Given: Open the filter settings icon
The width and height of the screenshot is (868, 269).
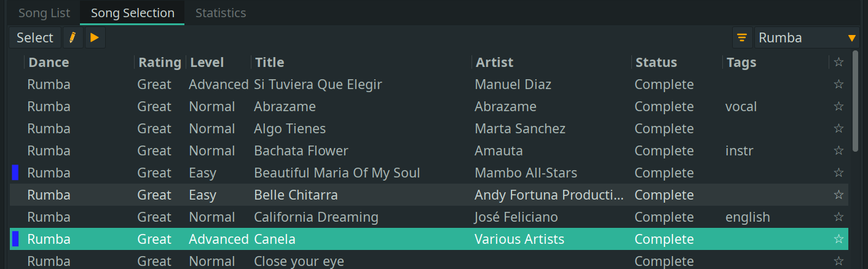Looking at the screenshot, I should coord(742,37).
